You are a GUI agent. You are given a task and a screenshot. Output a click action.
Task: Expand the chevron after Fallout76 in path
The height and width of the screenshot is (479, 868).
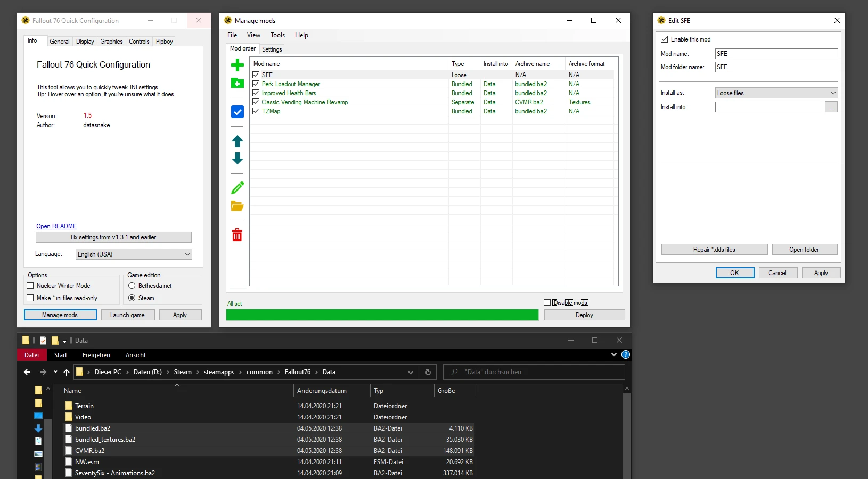[316, 372]
